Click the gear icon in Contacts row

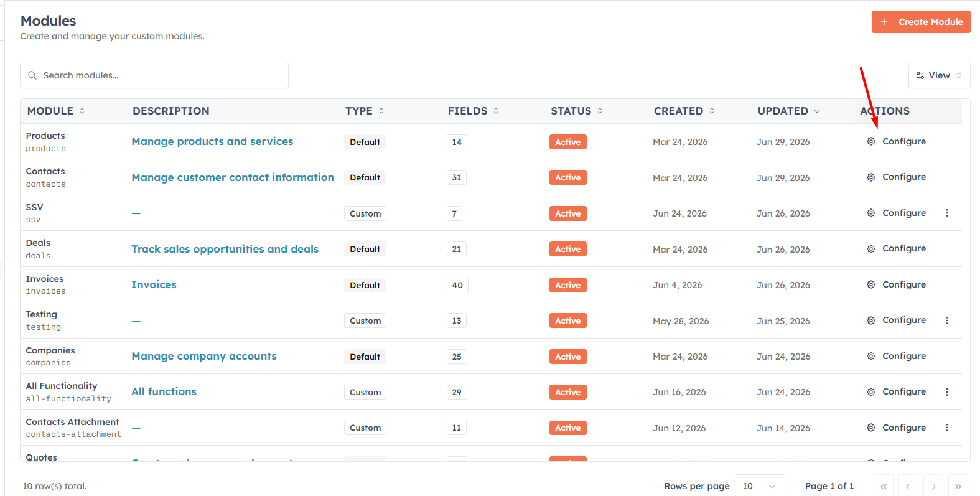871,177
